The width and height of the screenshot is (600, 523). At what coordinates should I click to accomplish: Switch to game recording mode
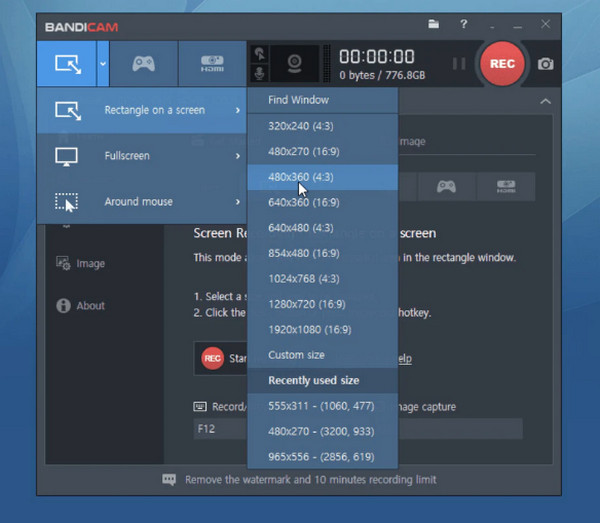click(143, 64)
